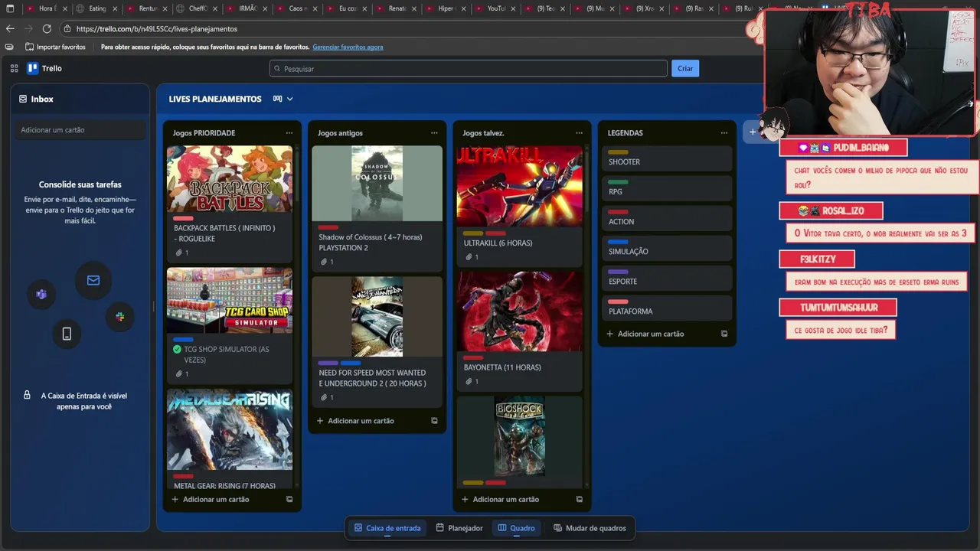The width and height of the screenshot is (980, 551).
Task: Create card from template in Jogos PRIORIDADE
Action: (289, 499)
